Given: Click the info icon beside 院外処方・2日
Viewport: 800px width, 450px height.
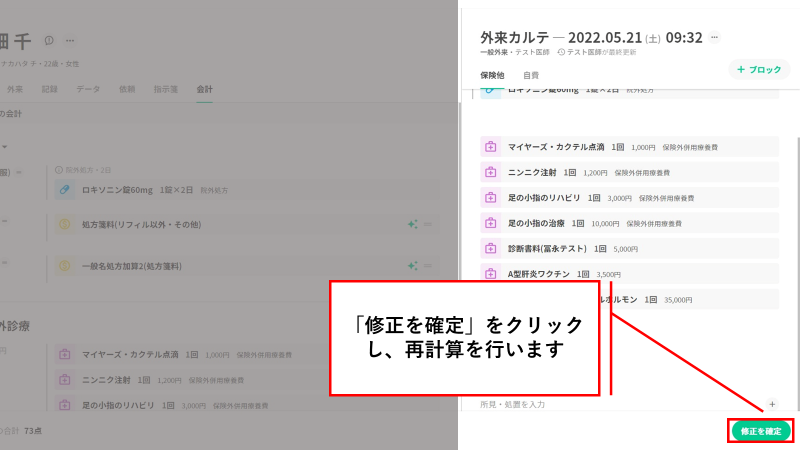Looking at the screenshot, I should pyautogui.click(x=59, y=170).
